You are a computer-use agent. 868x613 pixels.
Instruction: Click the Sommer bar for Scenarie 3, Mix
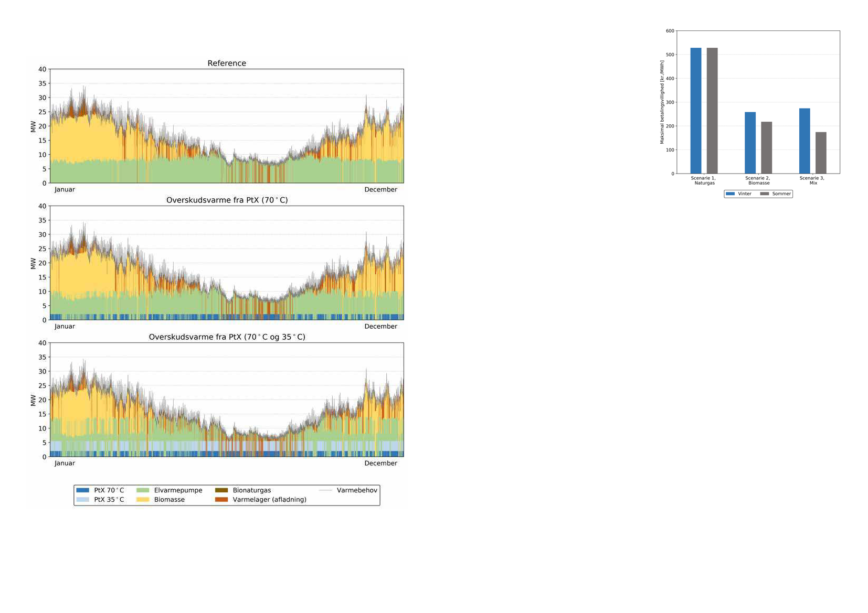pyautogui.click(x=821, y=153)
